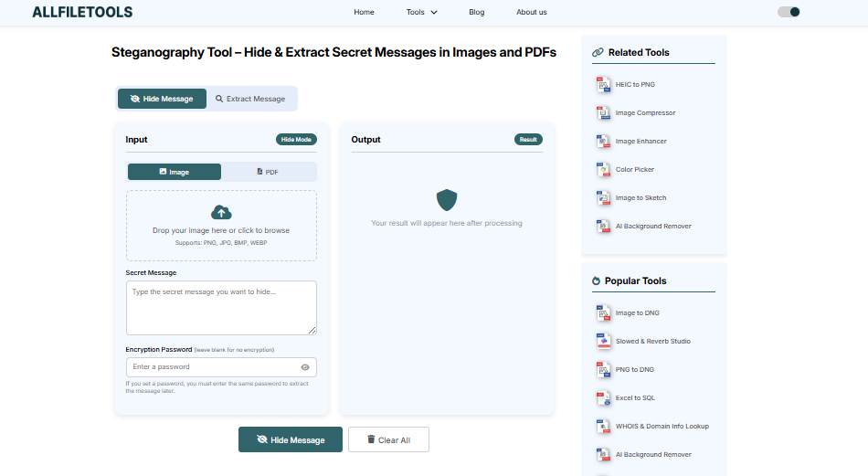The image size is (868, 476).
Task: Focus the Secret Message text area
Action: pos(221,307)
